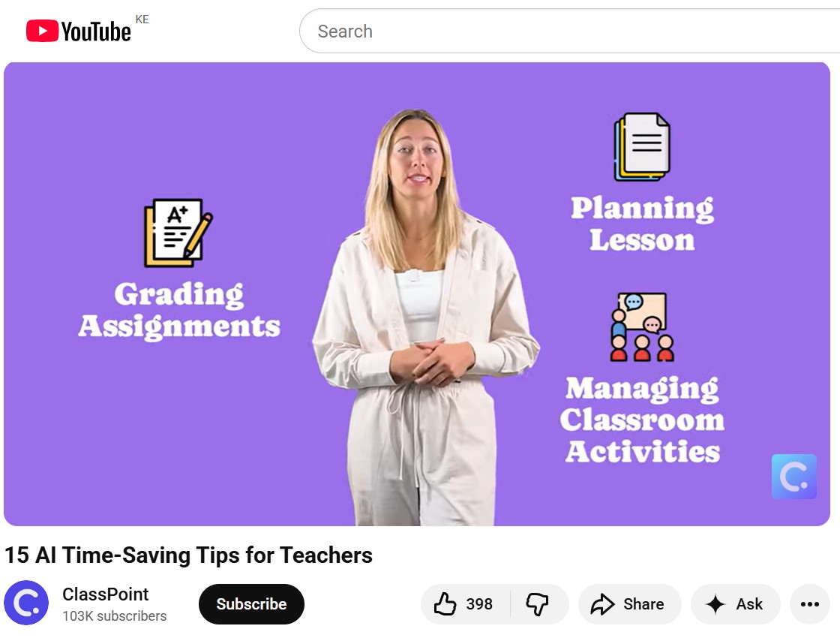Screen dimensions: 840x638
Task: Click the video player to pause playback
Action: [x=417, y=293]
